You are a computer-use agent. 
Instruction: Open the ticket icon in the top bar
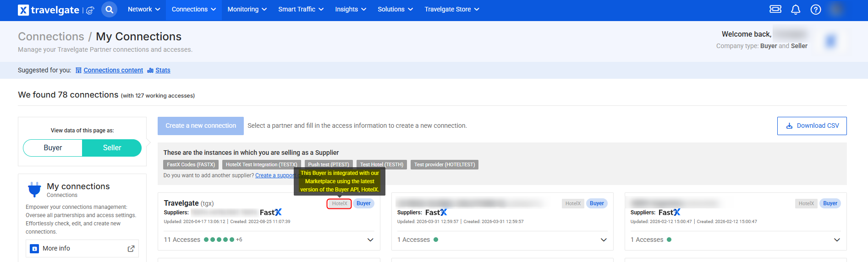click(775, 9)
